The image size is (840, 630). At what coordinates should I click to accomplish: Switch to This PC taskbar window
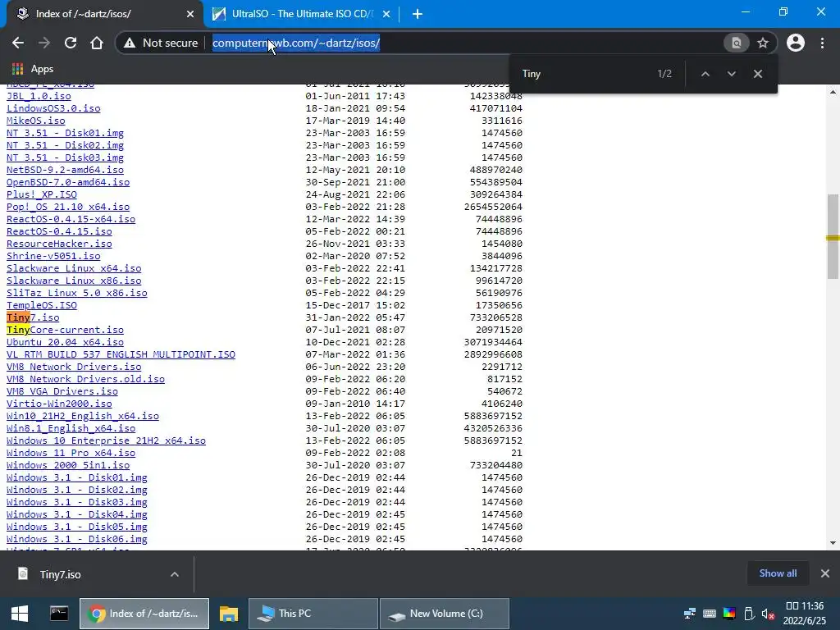pyautogui.click(x=313, y=614)
